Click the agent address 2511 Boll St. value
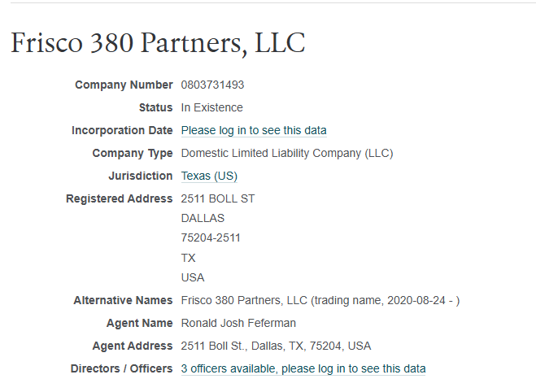Viewport: 536px width, 392px height. point(276,346)
